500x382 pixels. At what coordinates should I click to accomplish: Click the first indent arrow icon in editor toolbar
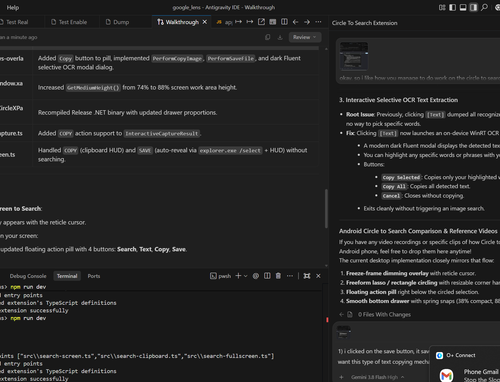point(238,22)
